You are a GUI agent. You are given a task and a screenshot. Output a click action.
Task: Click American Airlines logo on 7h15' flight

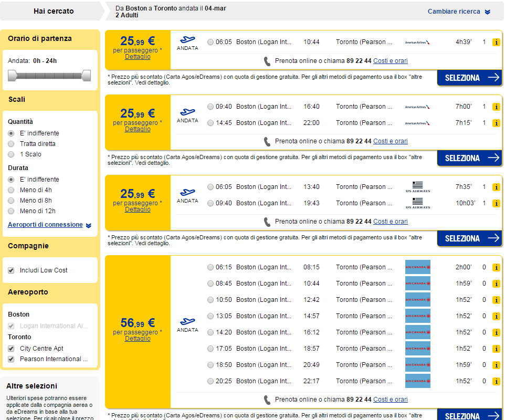pos(417,123)
